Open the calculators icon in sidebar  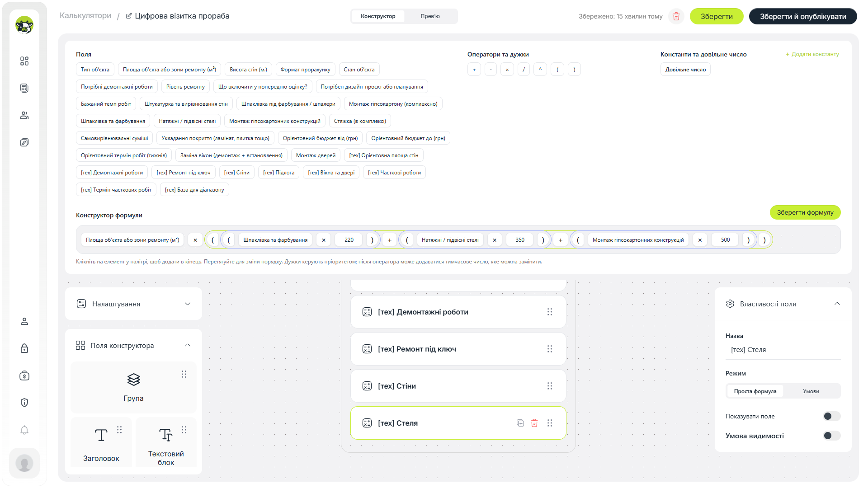point(24,88)
